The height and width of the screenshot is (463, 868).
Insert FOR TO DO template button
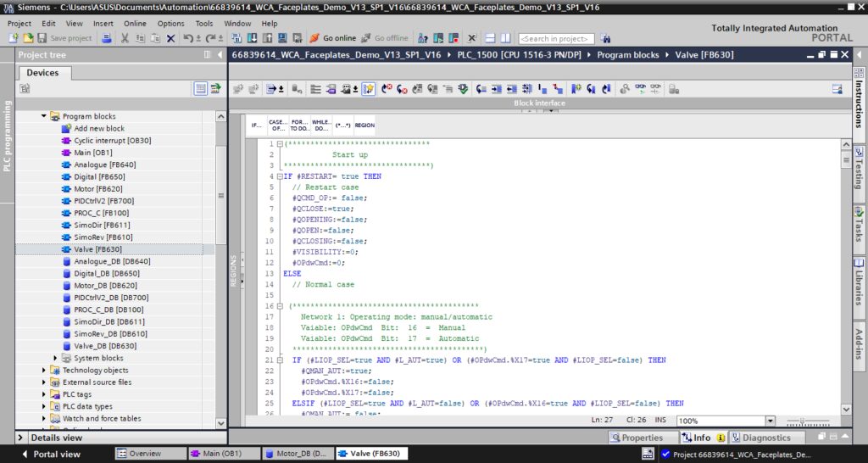coord(299,126)
